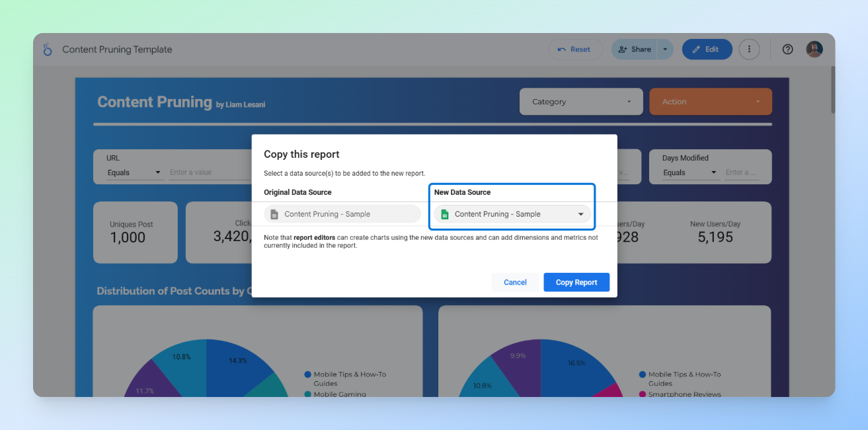Cancel the copy report dialog
Viewport: 868px width, 430px height.
click(x=515, y=282)
